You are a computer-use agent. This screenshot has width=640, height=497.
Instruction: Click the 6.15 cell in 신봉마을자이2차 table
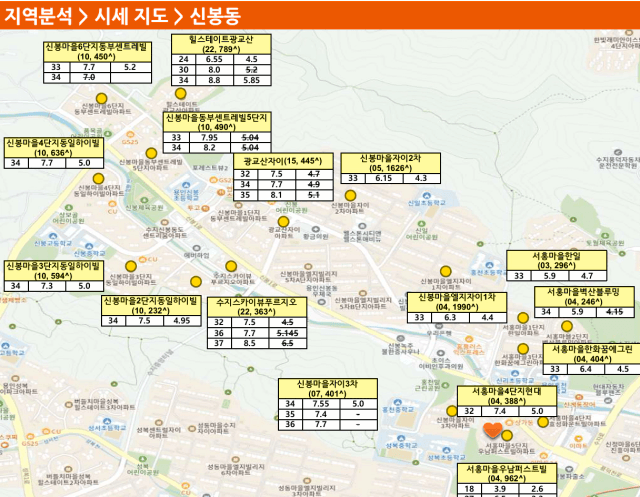click(384, 178)
